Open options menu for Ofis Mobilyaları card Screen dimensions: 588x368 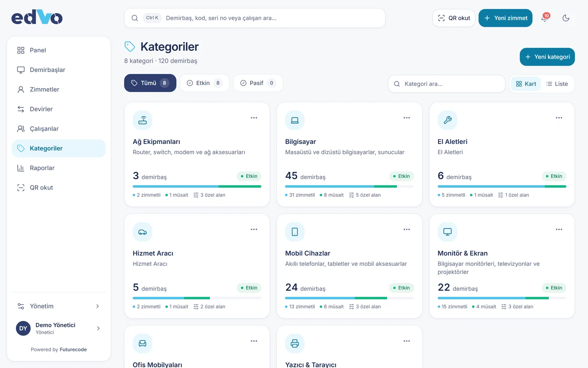point(254,341)
